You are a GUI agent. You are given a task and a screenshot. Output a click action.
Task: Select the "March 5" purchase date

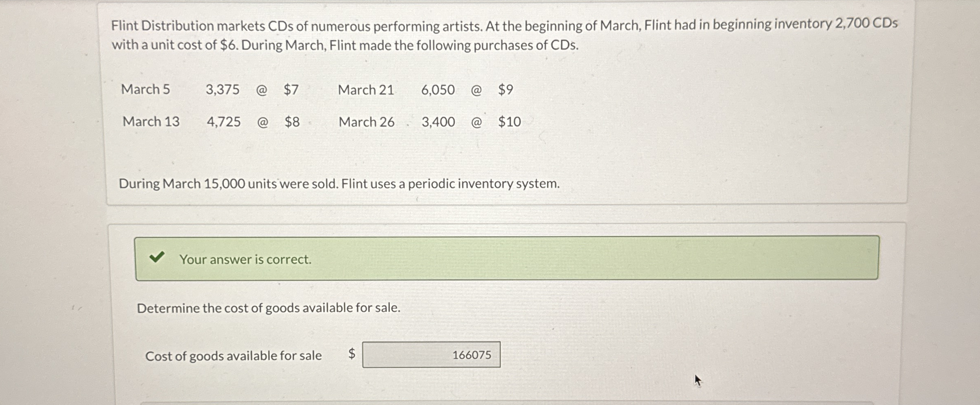[x=145, y=89]
